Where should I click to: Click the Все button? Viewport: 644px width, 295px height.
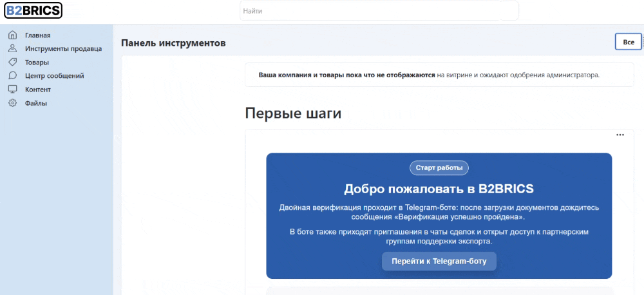629,42
